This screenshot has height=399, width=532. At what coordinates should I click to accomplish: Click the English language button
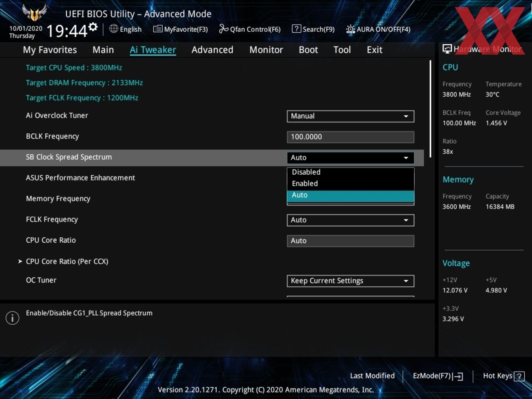pos(126,29)
